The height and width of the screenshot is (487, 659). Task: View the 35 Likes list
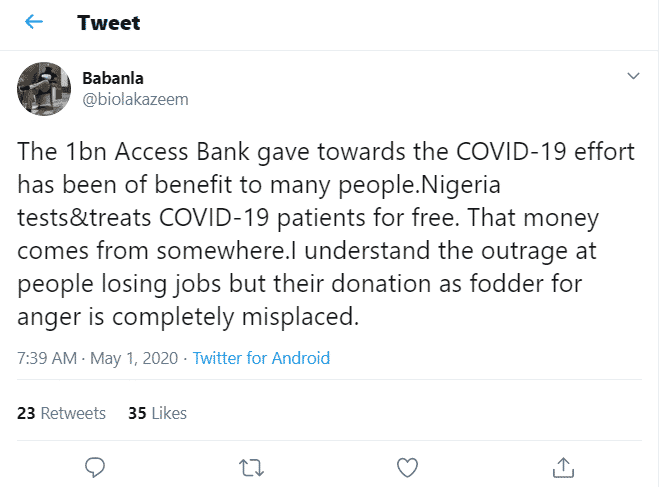tap(157, 413)
